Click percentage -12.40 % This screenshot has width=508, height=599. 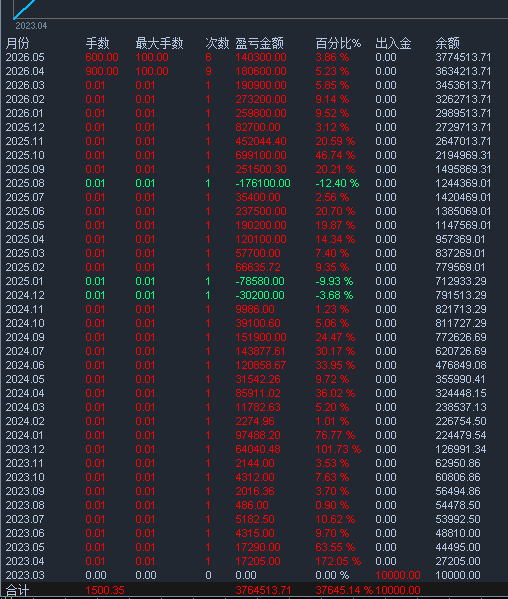[337, 183]
